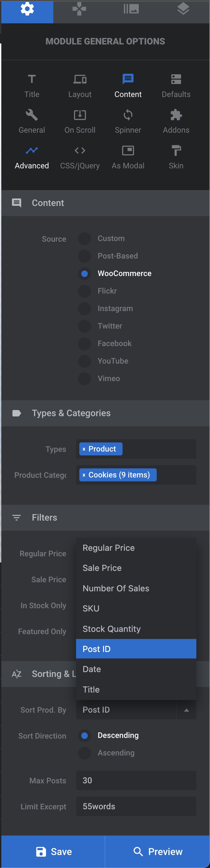Open the Defaults settings icon
210x868 pixels.
point(176,79)
